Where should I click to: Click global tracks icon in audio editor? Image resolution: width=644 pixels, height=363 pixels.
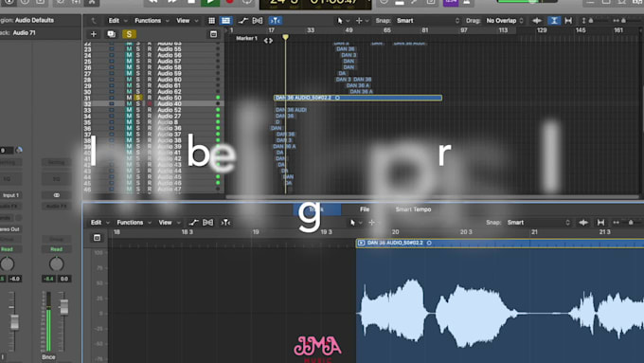coord(97,238)
